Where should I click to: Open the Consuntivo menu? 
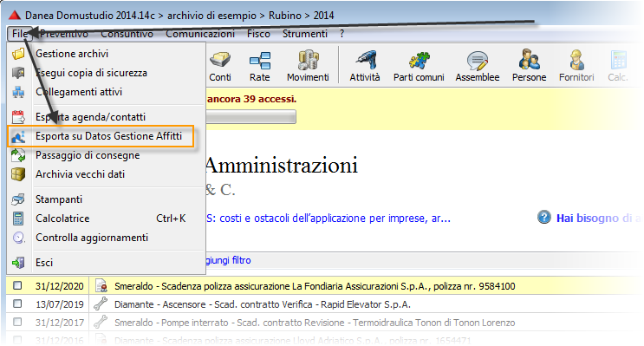coord(127,34)
